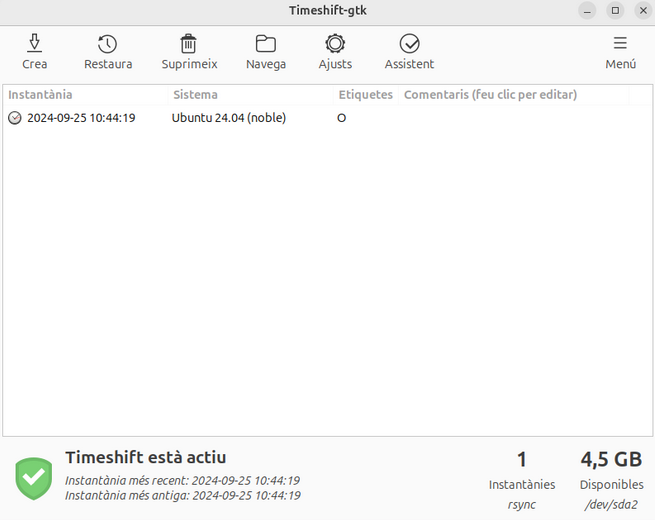This screenshot has height=520, width=655.
Task: Click the O tag in the Etiquetes column
Action: click(342, 118)
